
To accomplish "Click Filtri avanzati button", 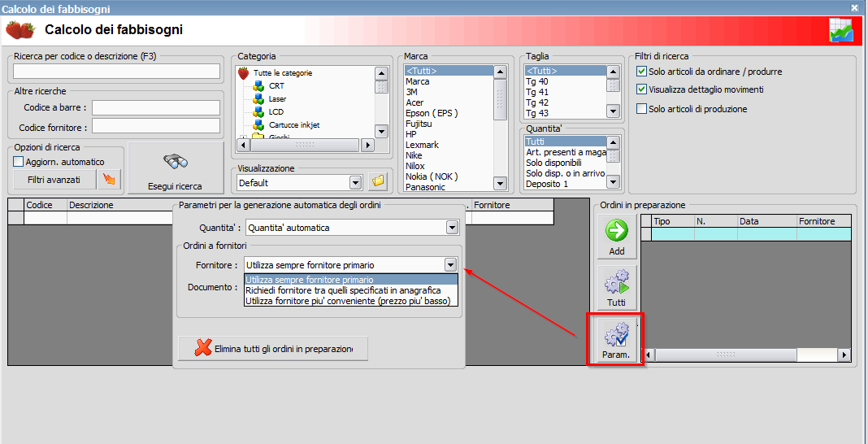I will [54, 180].
